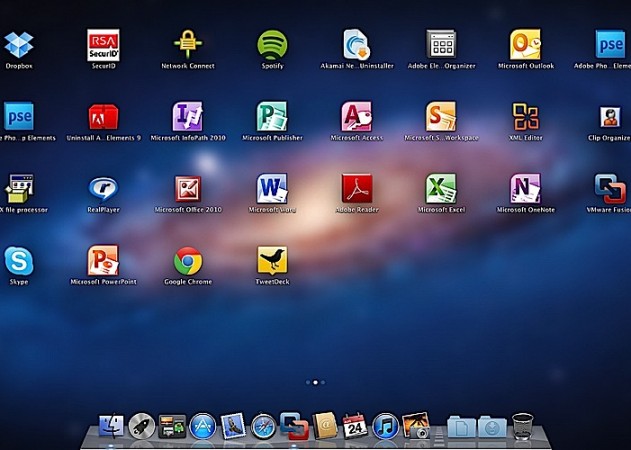Open Microsoft Publisher

coord(272,116)
